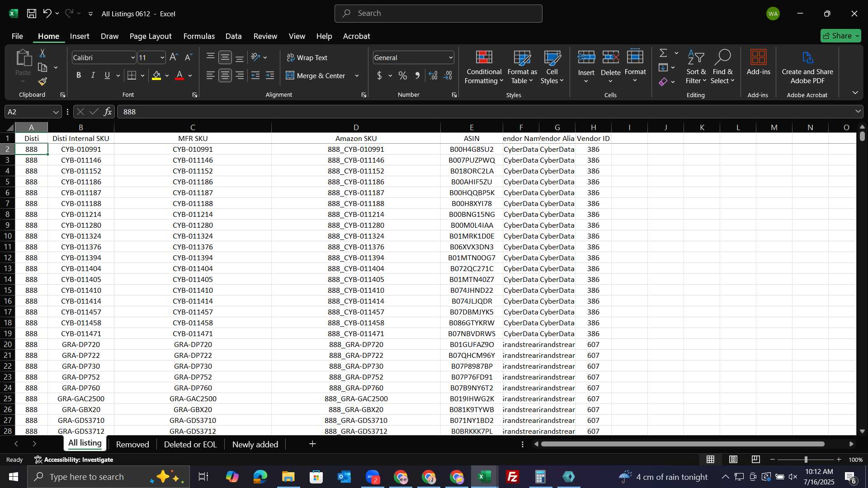Click Accessibility: Investigate in status bar
This screenshot has height=488, width=868.
[x=74, y=460]
